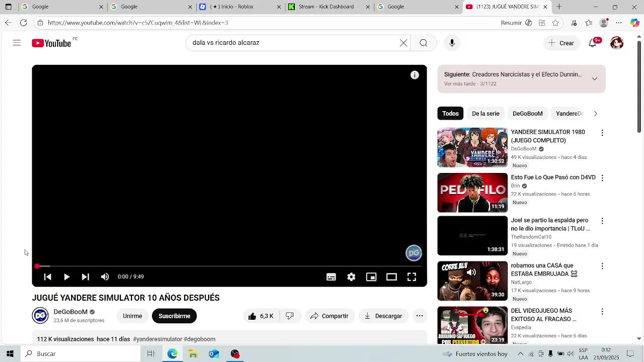
Task: Switch to Stream - Kick Dashboard tab
Action: (329, 7)
